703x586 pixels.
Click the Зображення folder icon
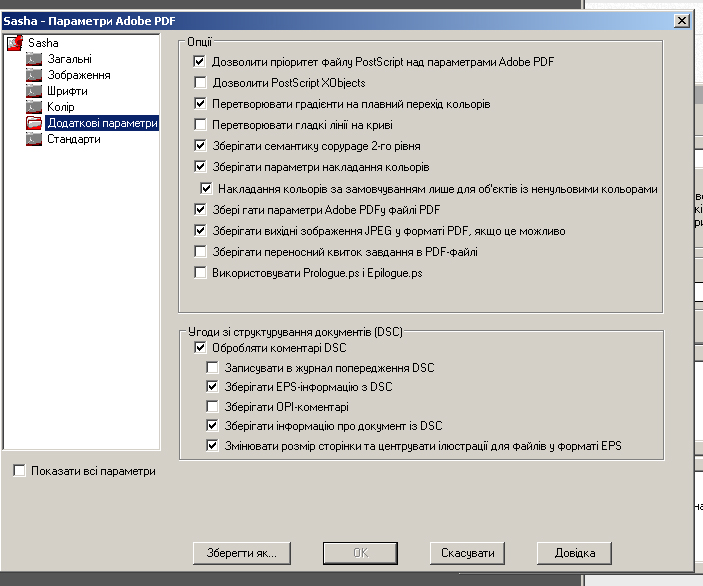coord(35,75)
